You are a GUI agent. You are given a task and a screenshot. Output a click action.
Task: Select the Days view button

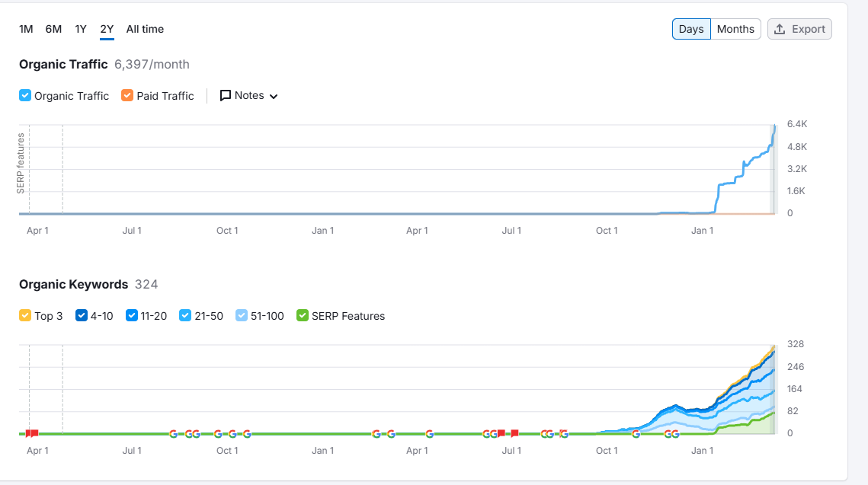pyautogui.click(x=691, y=29)
